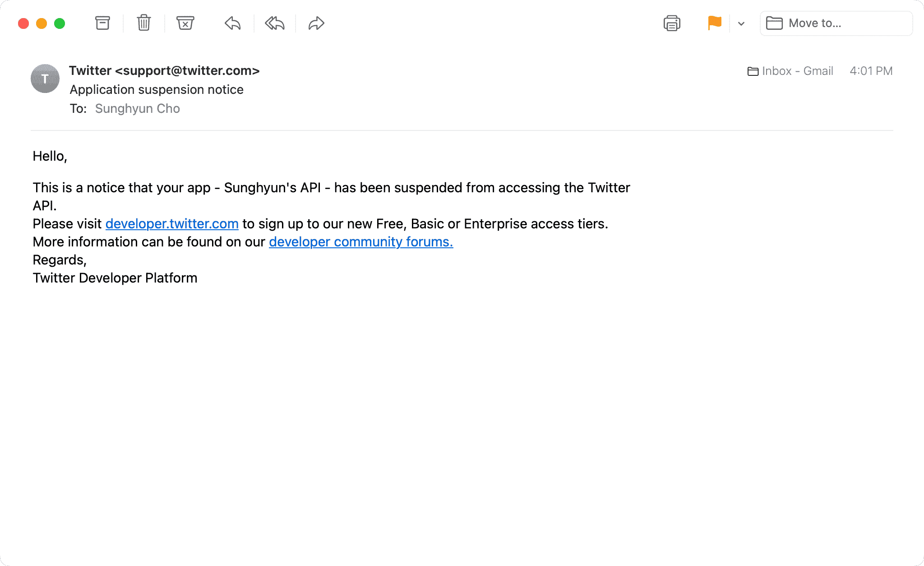The image size is (924, 566).
Task: Click the Application suspension notice subject
Action: point(157,90)
